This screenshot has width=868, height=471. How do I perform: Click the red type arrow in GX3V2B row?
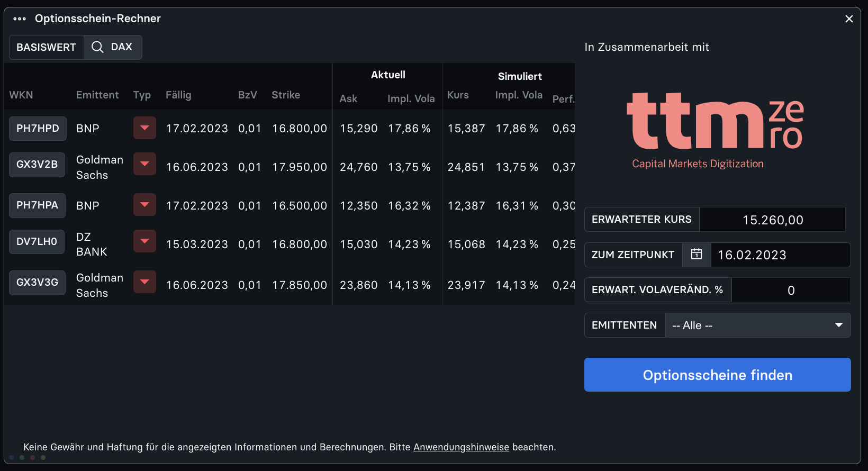coord(144,164)
